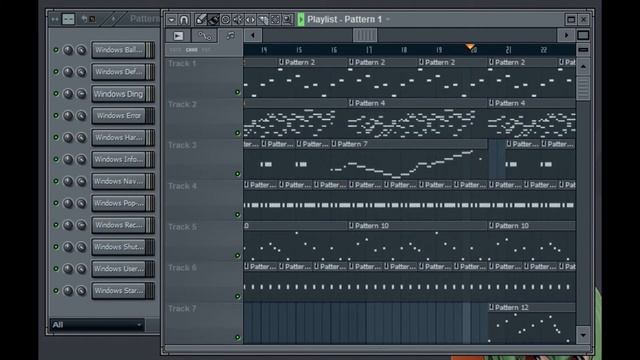Open the Windows Har channel button
640x360 pixels.
[x=119, y=138]
